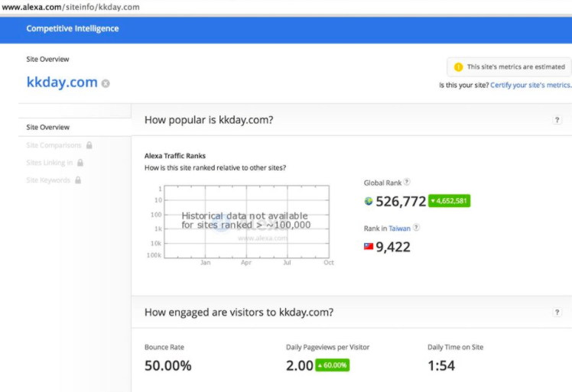Click the Competitive Intelligence header tab
Image resolution: width=572 pixels, height=392 pixels.
coord(72,28)
